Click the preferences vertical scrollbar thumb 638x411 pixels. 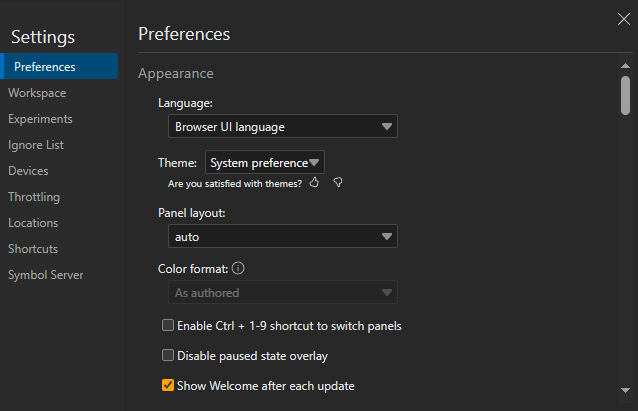[625, 94]
